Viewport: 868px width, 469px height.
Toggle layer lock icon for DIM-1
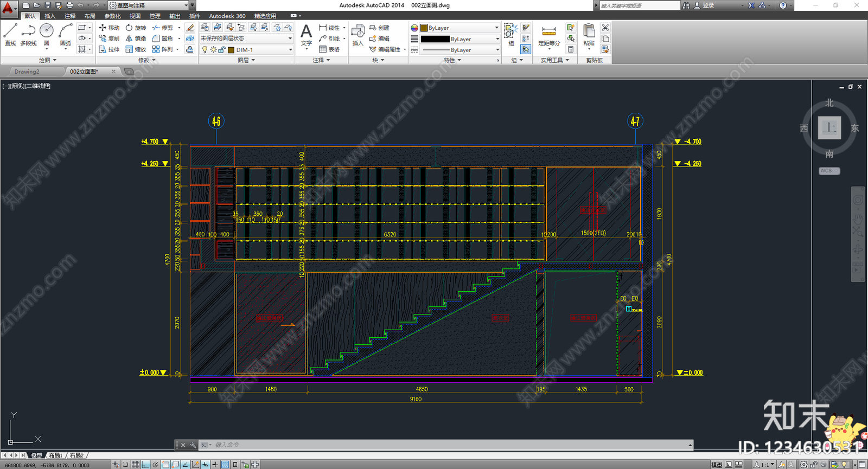tap(222, 50)
